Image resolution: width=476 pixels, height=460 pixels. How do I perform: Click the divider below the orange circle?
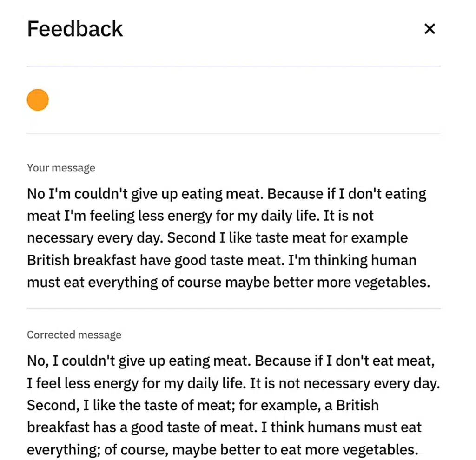[233, 134]
